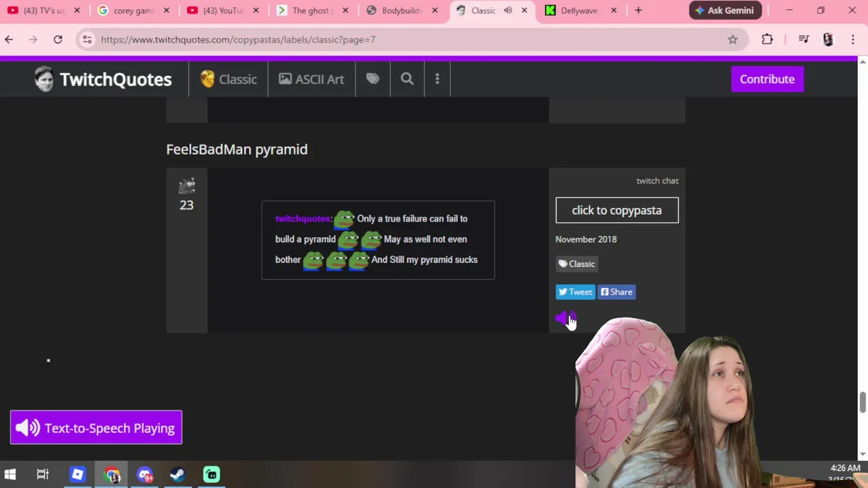Share copypasta via Facebook Share button
Image resolution: width=868 pixels, height=488 pixels.
[x=616, y=292]
